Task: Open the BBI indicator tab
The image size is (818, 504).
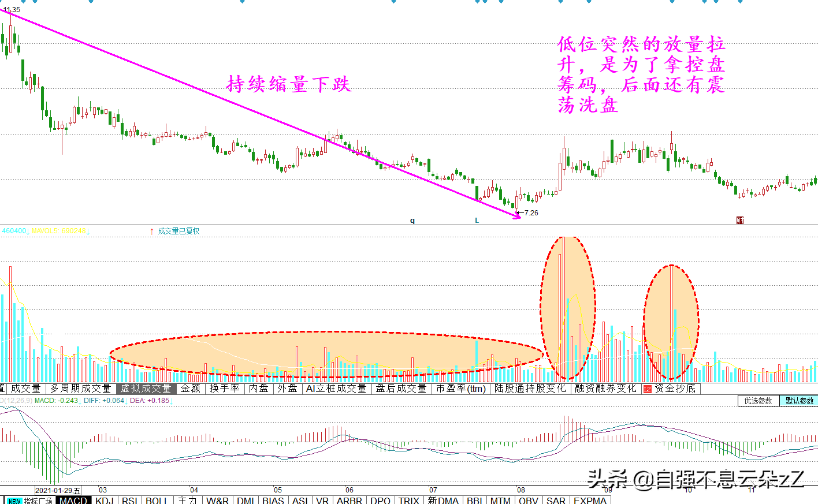Action: 474,501
